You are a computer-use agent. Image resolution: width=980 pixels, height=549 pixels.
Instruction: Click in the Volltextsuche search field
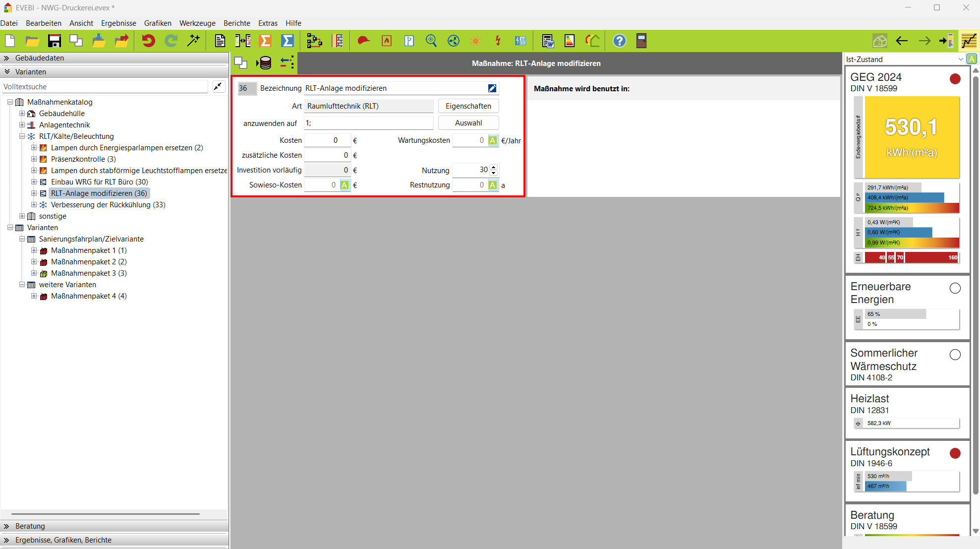pos(104,87)
